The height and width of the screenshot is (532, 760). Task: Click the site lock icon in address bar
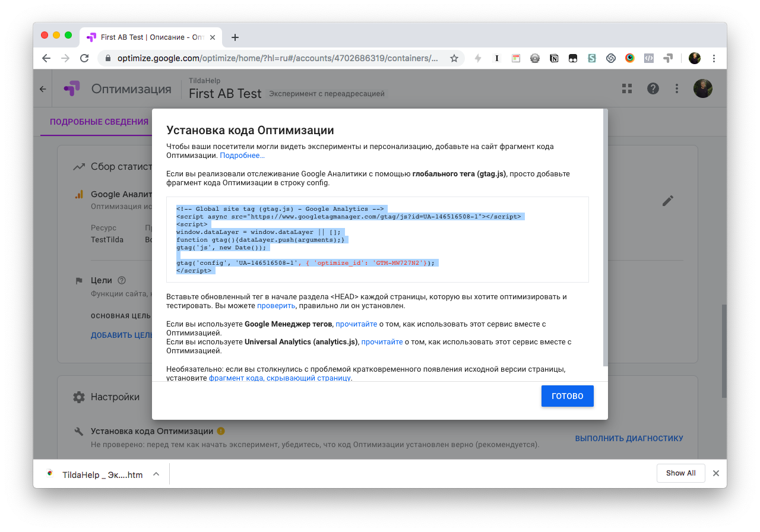click(x=108, y=58)
